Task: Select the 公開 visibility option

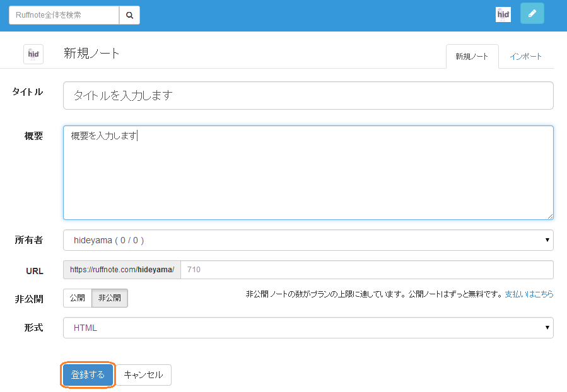Action: click(78, 298)
